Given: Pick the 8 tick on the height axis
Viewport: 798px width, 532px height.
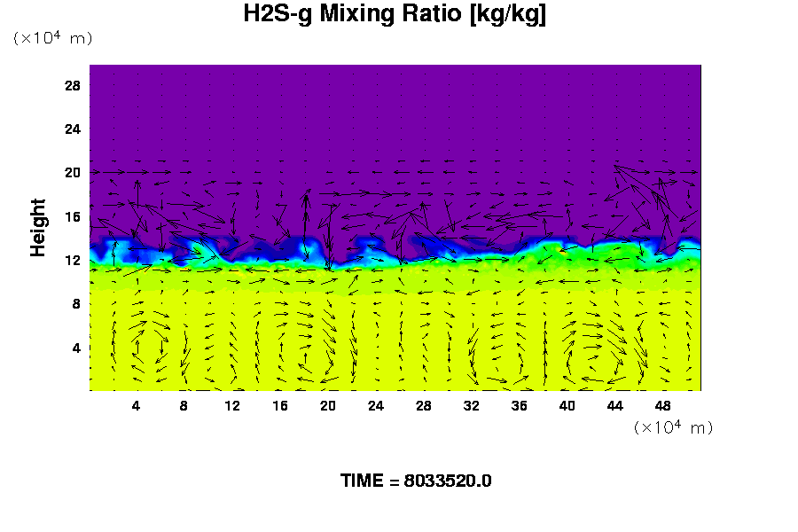Looking at the screenshot, I should pos(76,303).
